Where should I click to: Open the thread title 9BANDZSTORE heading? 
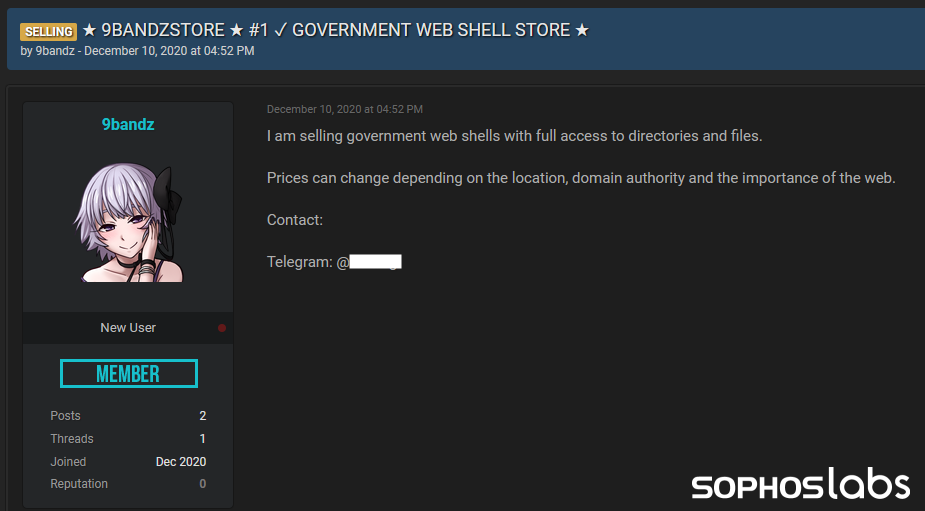[335, 30]
